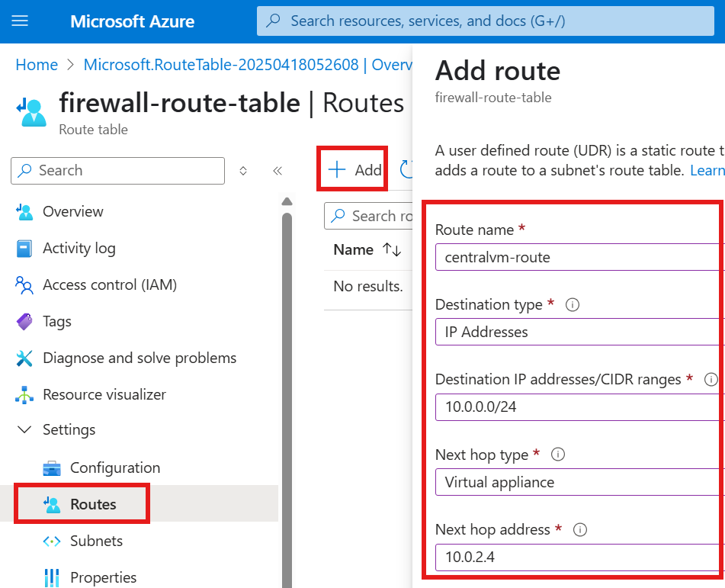
Task: Click the Next hop address field
Action: click(580, 557)
